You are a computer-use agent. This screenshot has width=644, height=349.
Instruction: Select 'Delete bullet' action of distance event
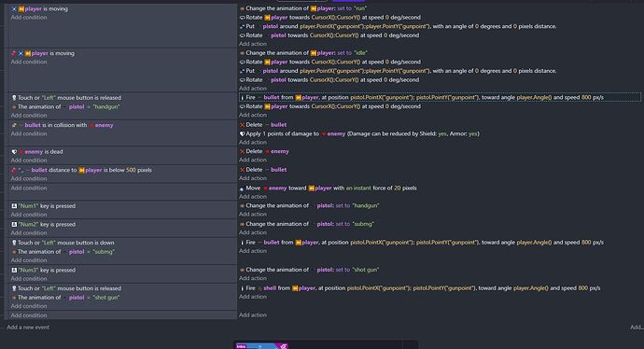pos(263,170)
